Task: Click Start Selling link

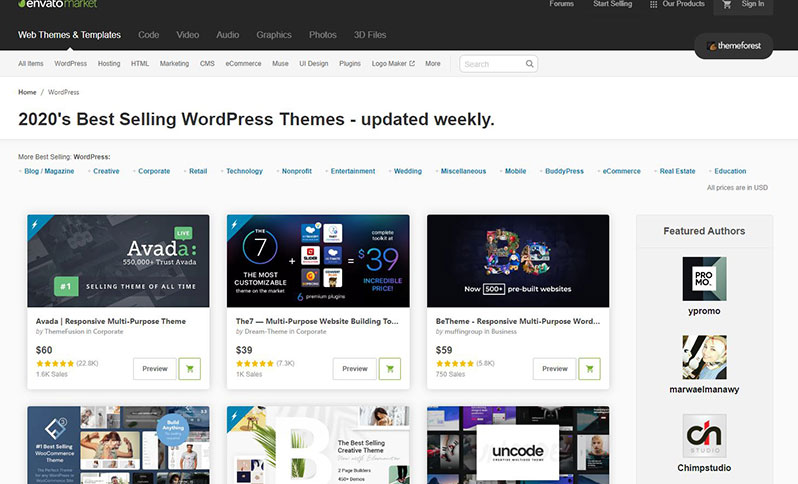Action: (x=612, y=4)
